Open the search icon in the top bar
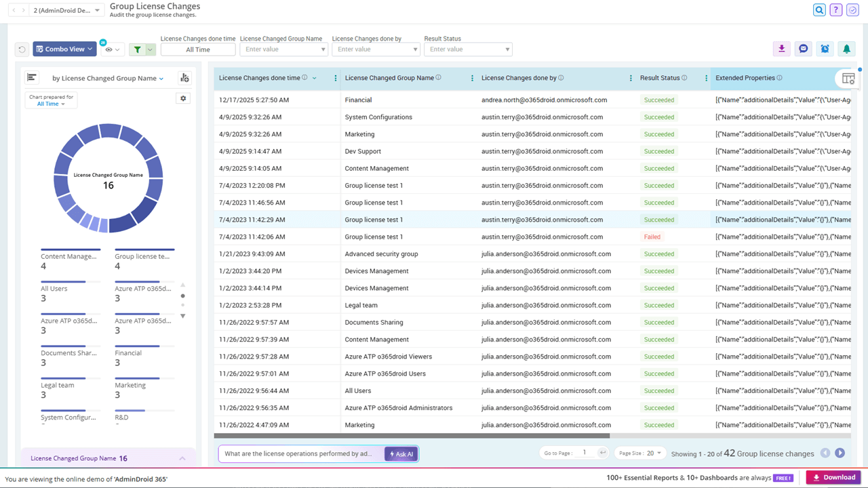This screenshot has height=488, width=868. click(x=820, y=10)
